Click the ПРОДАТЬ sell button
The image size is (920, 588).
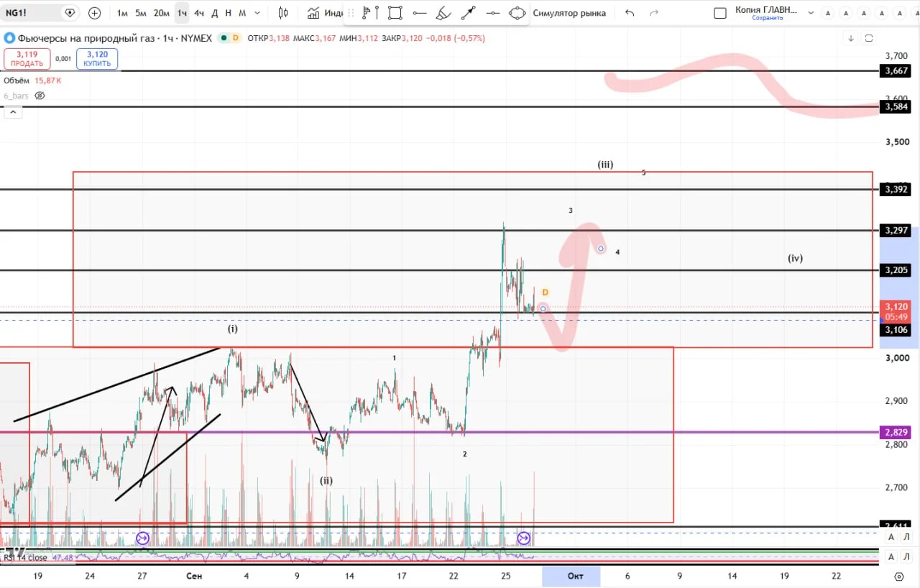coord(27,59)
